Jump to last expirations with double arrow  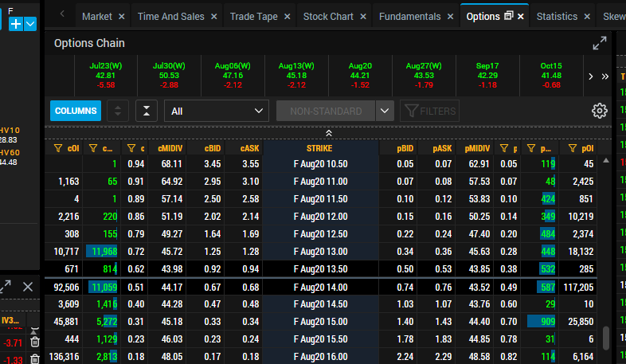click(604, 76)
